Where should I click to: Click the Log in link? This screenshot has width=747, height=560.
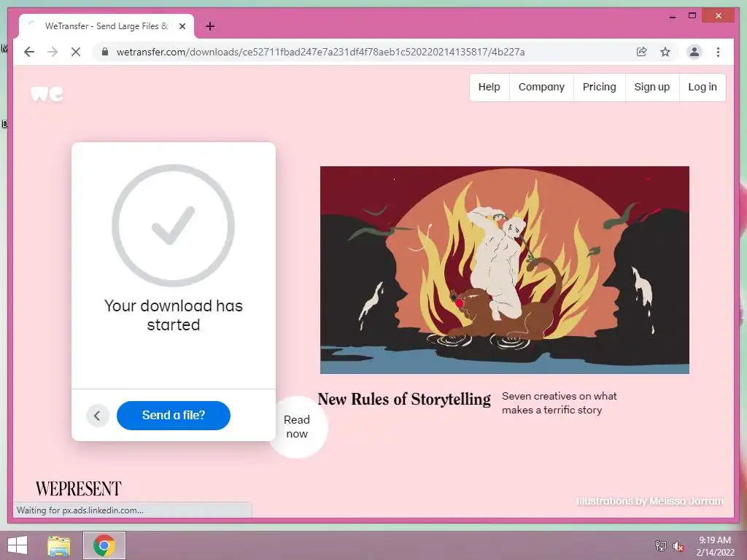[703, 87]
